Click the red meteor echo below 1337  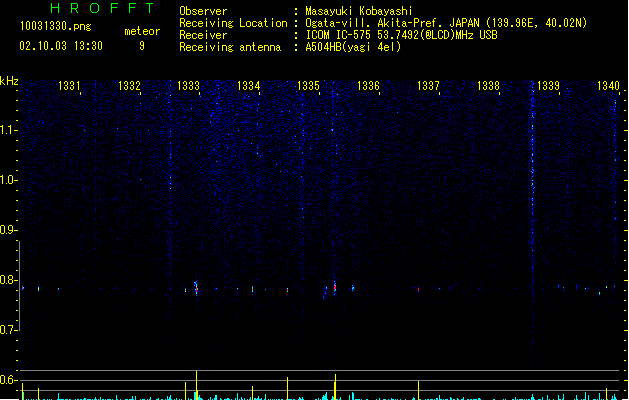[418, 289]
